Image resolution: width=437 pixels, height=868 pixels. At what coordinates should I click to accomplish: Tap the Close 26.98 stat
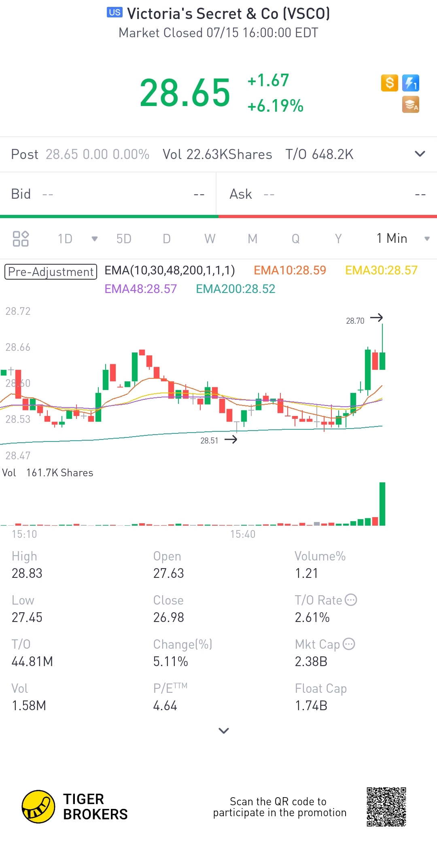point(168,609)
